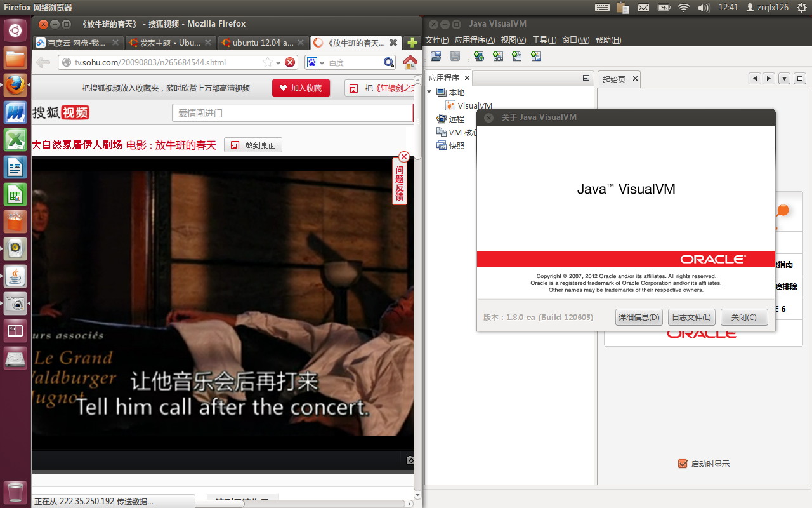Open Ubuntu Software Center from launcher
Image resolution: width=812 pixels, height=508 pixels.
point(15,222)
